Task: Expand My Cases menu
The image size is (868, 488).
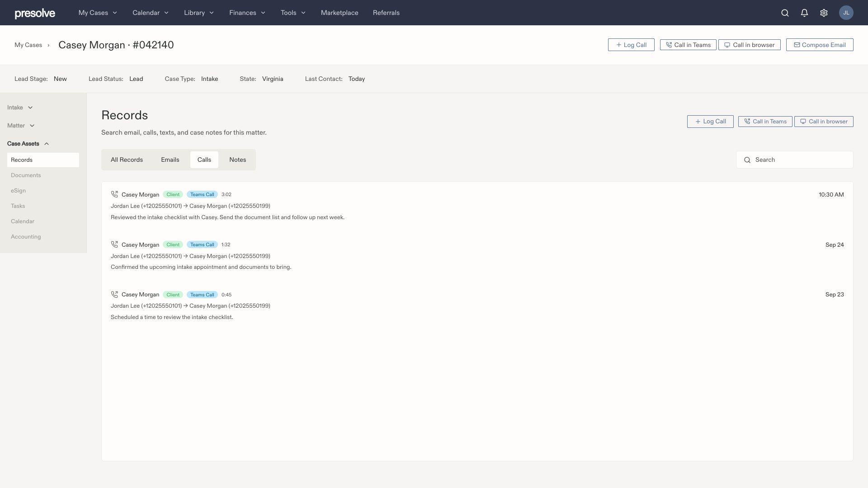Action: click(98, 13)
